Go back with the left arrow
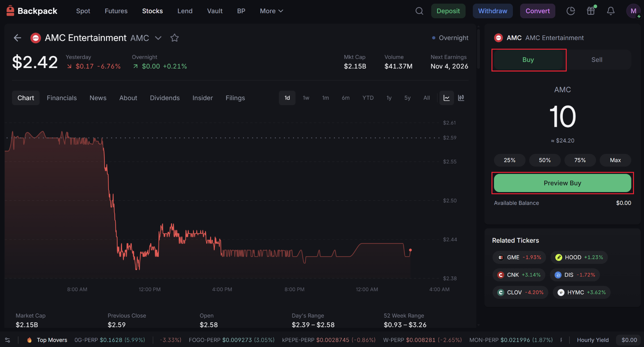 (18, 38)
